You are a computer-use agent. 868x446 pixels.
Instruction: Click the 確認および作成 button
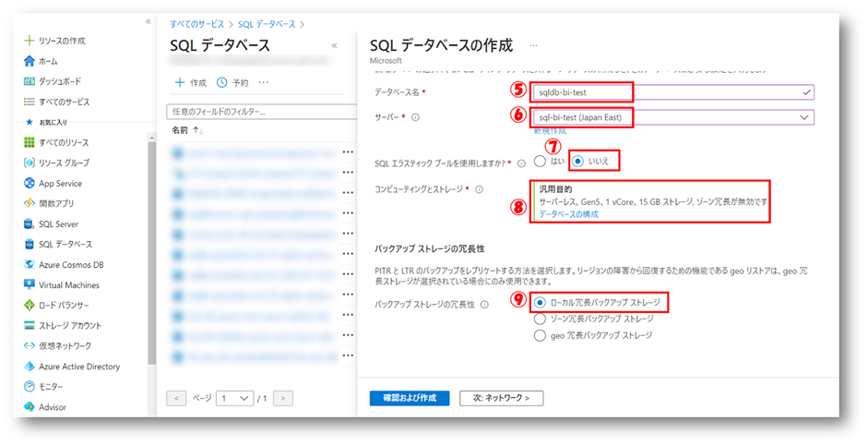(410, 398)
